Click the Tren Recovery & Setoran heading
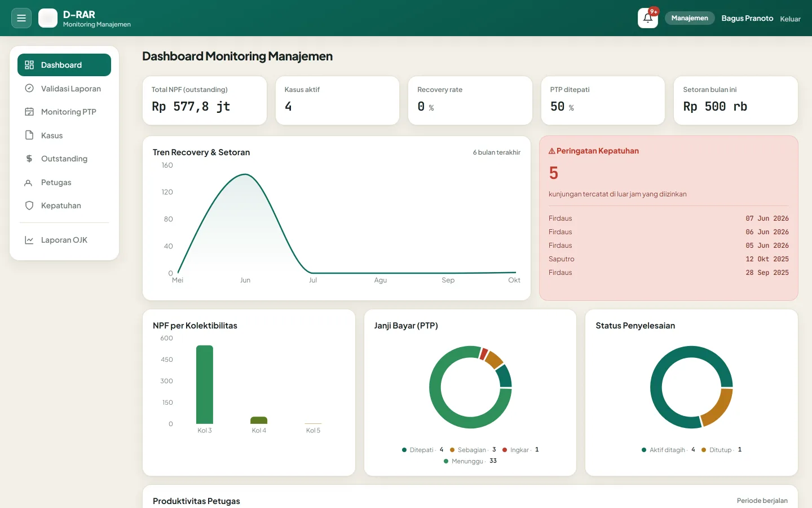Viewport: 812px width, 508px height. 201,152
